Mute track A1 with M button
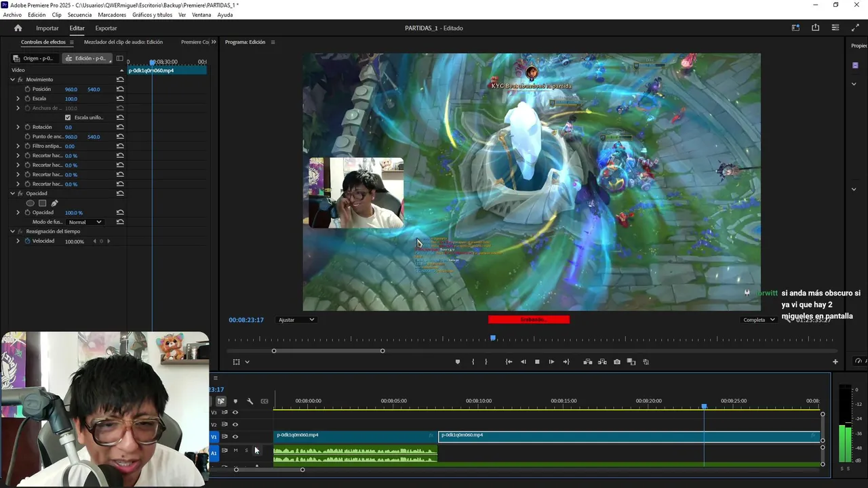 click(235, 450)
